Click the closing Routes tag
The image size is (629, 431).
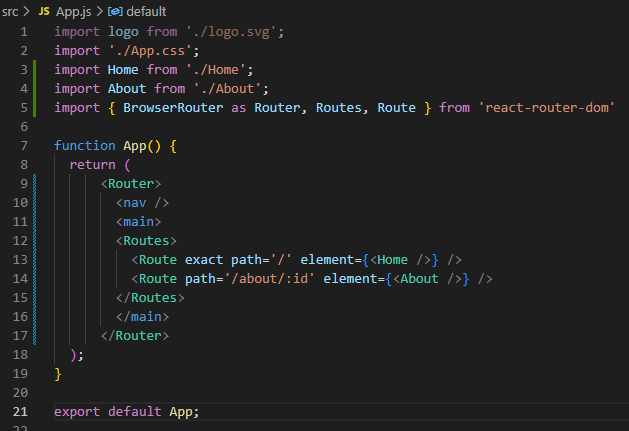tap(150, 298)
